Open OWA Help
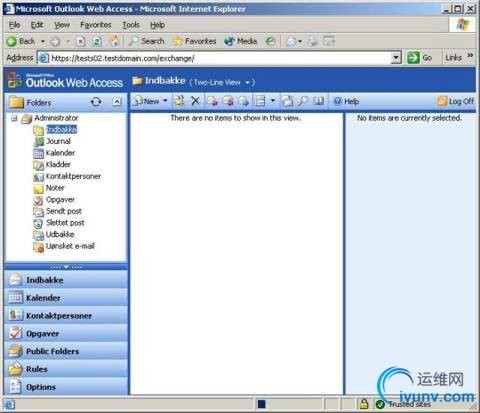 click(x=346, y=101)
